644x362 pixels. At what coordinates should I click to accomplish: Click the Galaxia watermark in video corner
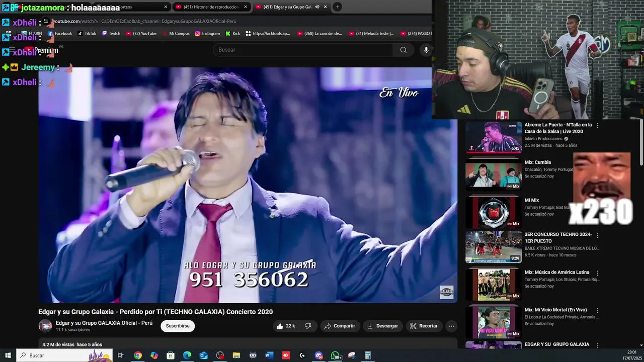click(446, 292)
